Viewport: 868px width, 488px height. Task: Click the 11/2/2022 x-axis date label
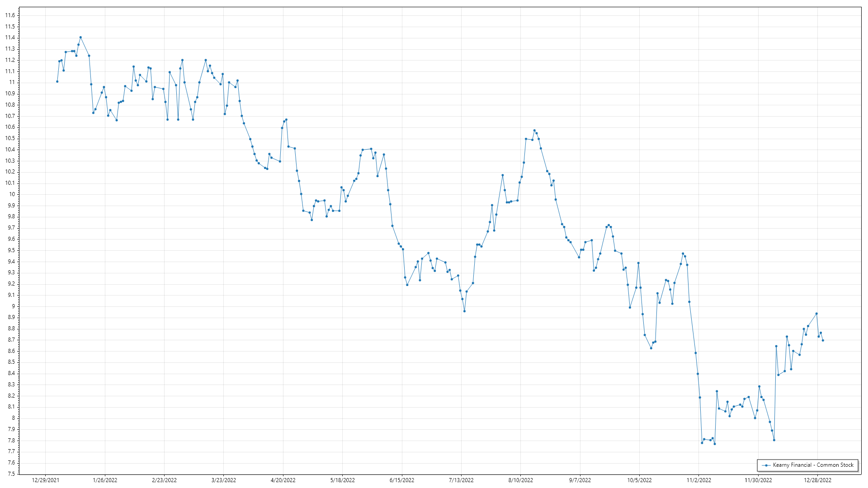[699, 480]
